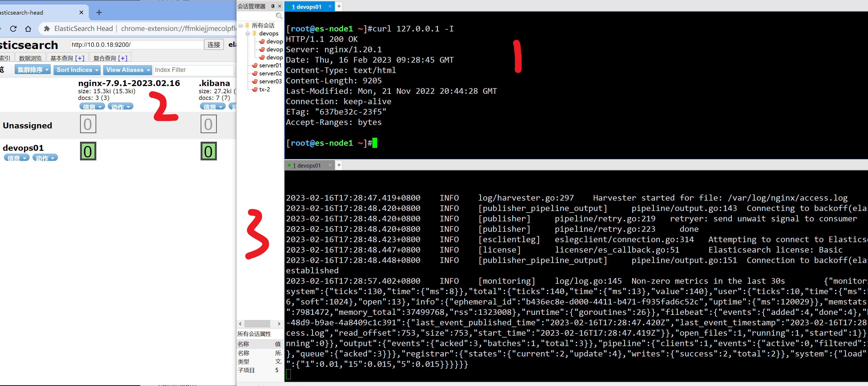Focus the Index Filter input field
Viewport: 868px width, 386px height.
coord(193,70)
